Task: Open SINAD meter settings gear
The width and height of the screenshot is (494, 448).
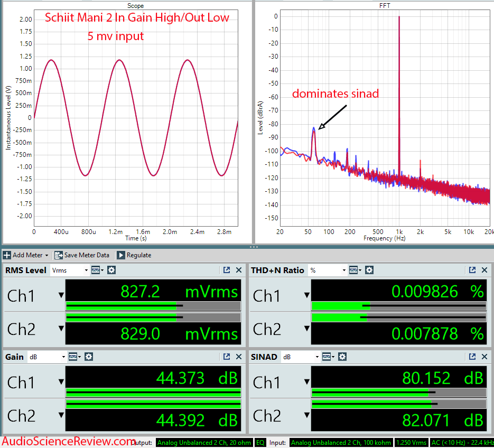Action: click(x=342, y=357)
